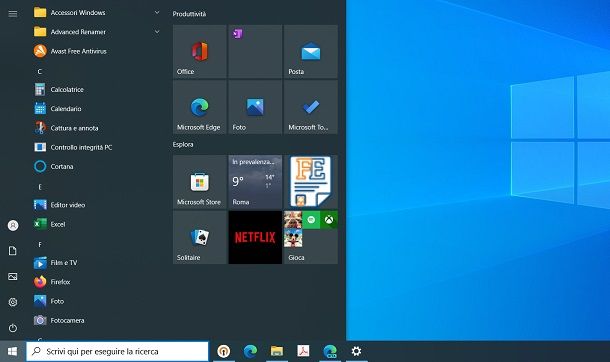The image size is (610, 362).
Task: Open the Gioca games folder tile
Action: [x=311, y=238]
